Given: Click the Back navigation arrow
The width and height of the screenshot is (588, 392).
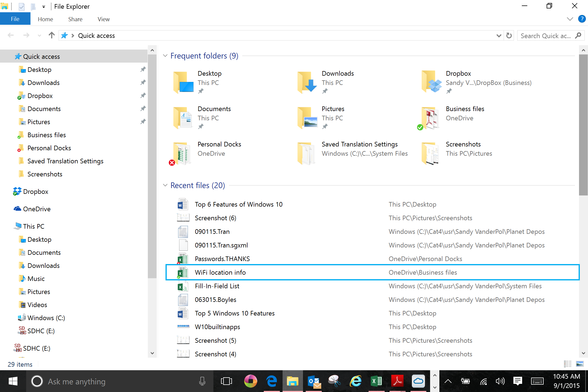Looking at the screenshot, I should click(x=11, y=35).
